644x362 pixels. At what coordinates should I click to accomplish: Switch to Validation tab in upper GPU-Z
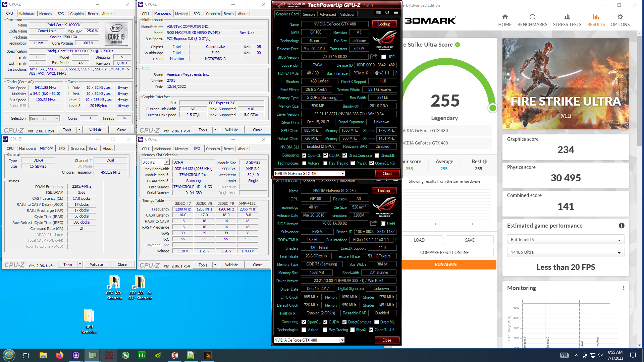point(347,14)
